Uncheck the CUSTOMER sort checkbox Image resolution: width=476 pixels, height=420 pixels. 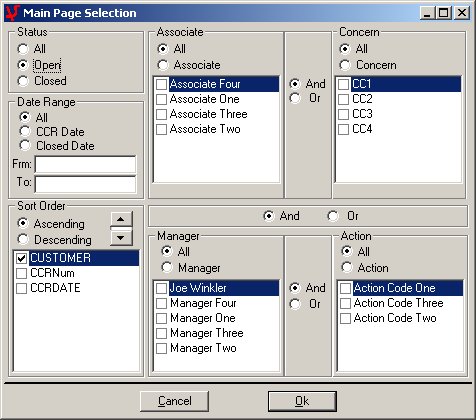pos(21,258)
